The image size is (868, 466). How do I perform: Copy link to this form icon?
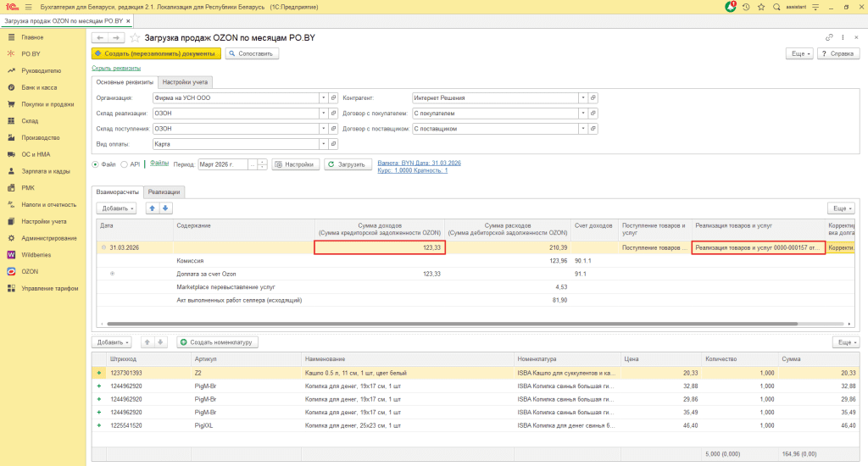(x=829, y=37)
